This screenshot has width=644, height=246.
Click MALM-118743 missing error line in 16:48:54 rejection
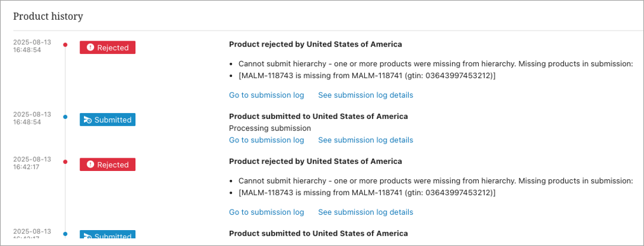(x=367, y=76)
